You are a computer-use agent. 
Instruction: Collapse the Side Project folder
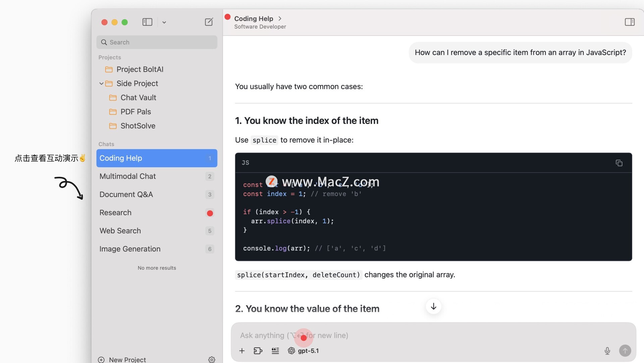[101, 84]
